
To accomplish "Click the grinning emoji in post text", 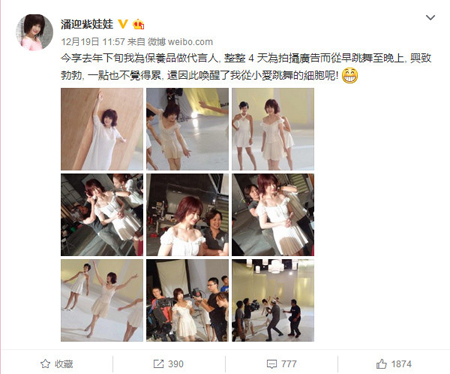I will click(350, 75).
